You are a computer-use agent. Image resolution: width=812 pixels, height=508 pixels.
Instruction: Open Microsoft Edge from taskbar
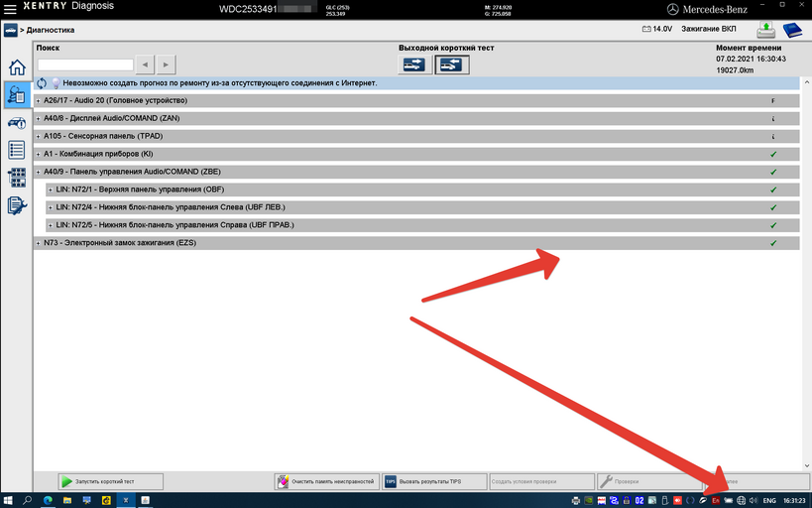pos(48,500)
